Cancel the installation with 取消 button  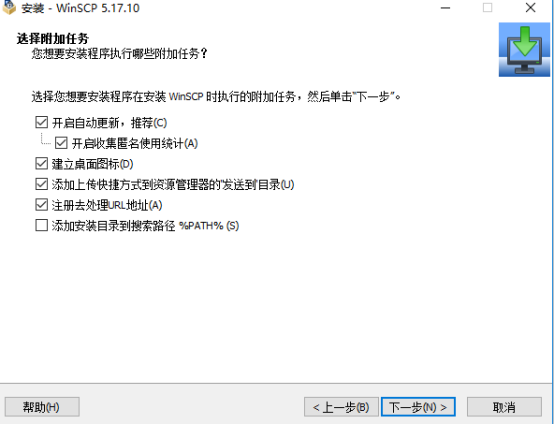[x=504, y=407]
